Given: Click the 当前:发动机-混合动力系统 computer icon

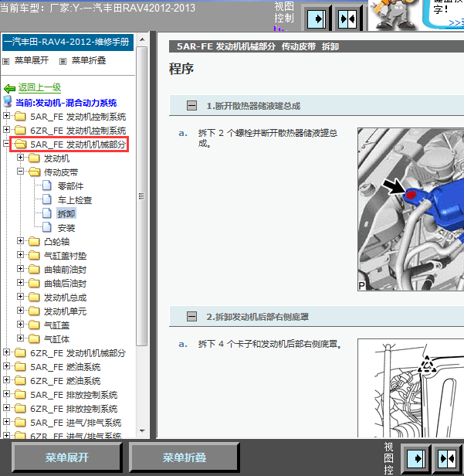Looking at the screenshot, I should pos(8,102).
